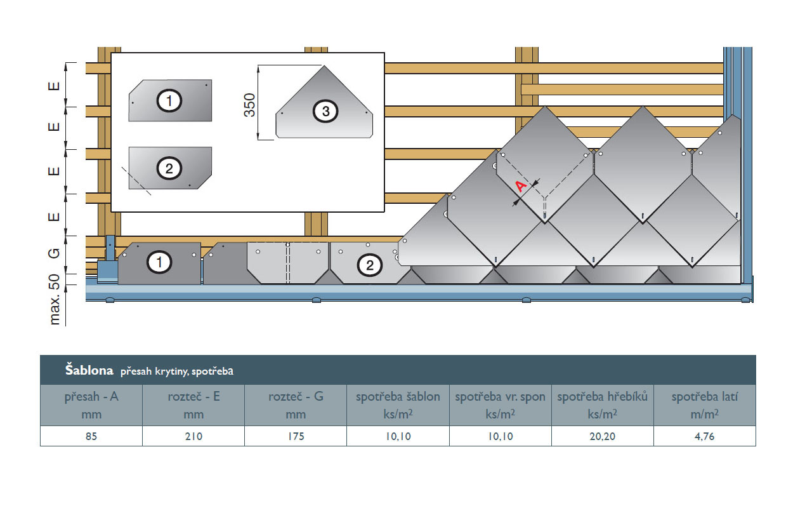
Task: Select the value 4,76 in the table
Action: pos(705,436)
